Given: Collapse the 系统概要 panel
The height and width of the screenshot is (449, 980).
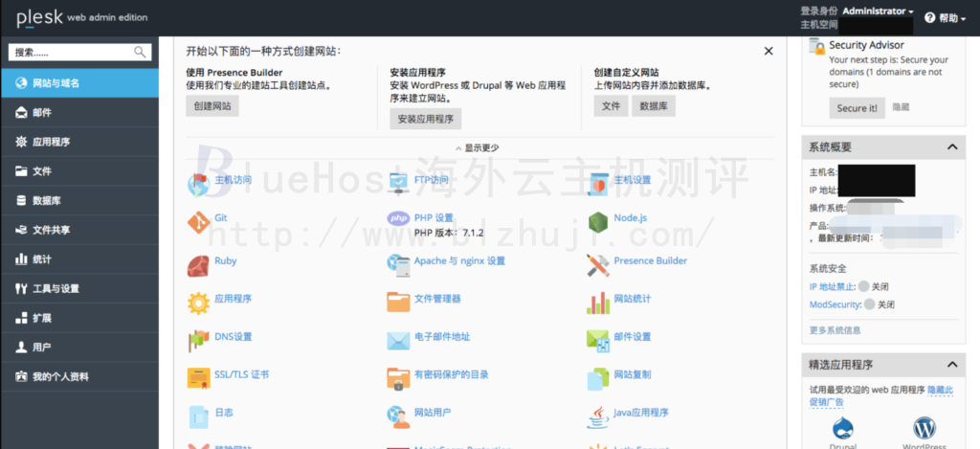Looking at the screenshot, I should (x=951, y=147).
